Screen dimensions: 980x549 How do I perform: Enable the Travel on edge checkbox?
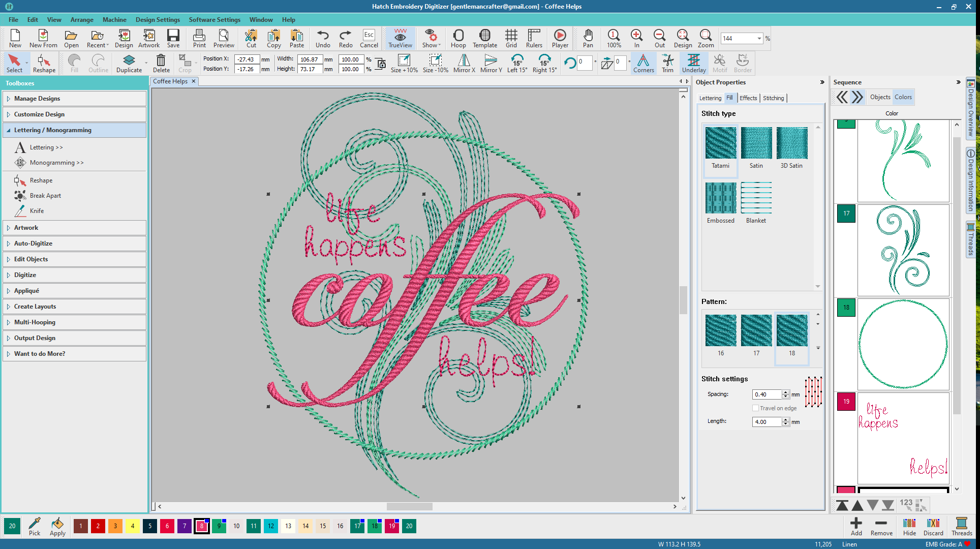point(756,408)
